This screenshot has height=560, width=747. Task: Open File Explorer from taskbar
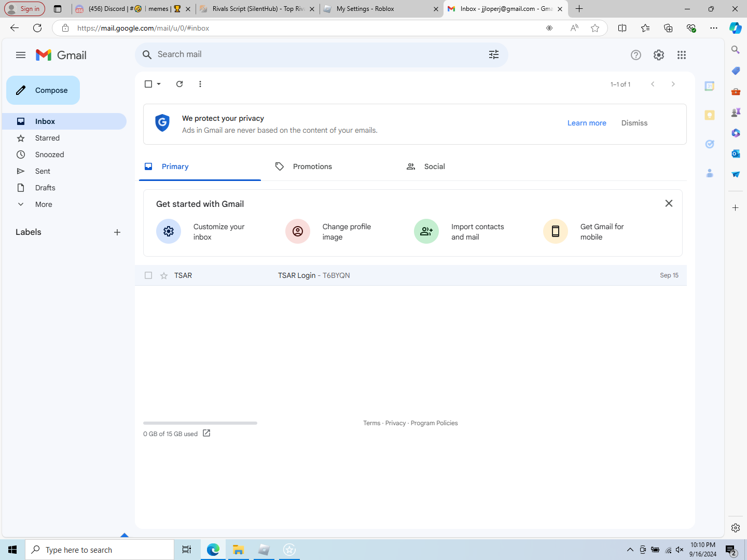pos(239,550)
